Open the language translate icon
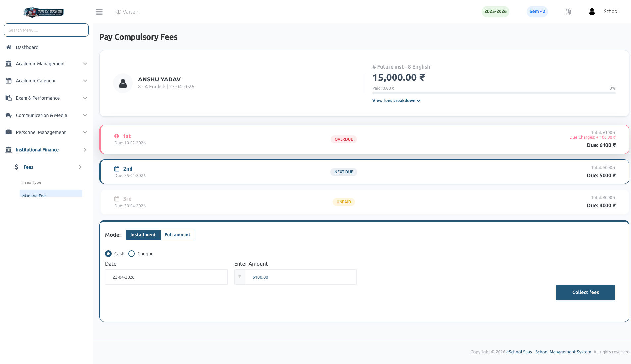The height and width of the screenshot is (364, 631). pos(568,12)
